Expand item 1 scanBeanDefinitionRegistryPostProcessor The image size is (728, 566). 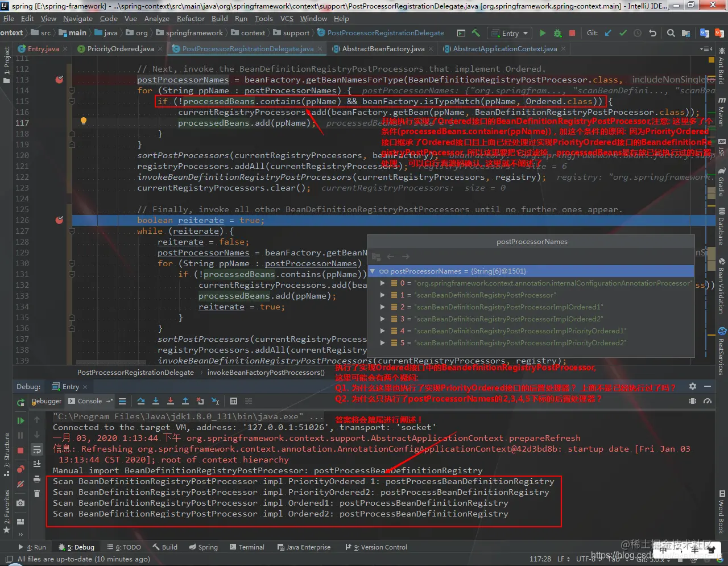(x=383, y=295)
